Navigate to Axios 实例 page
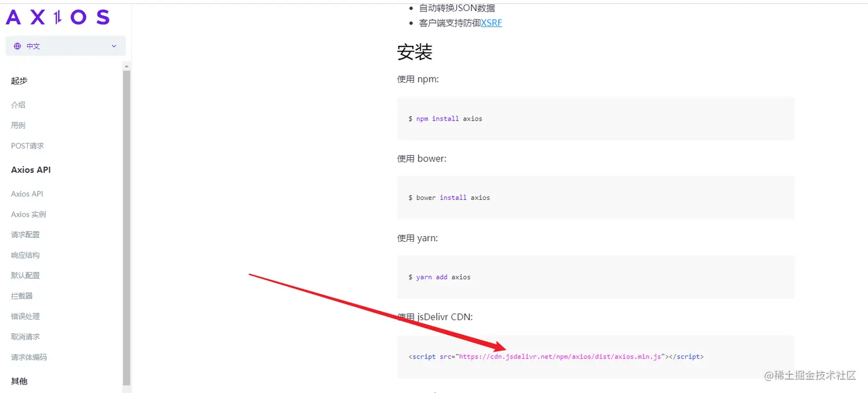Screen dimensions: 868x393 (x=29, y=214)
